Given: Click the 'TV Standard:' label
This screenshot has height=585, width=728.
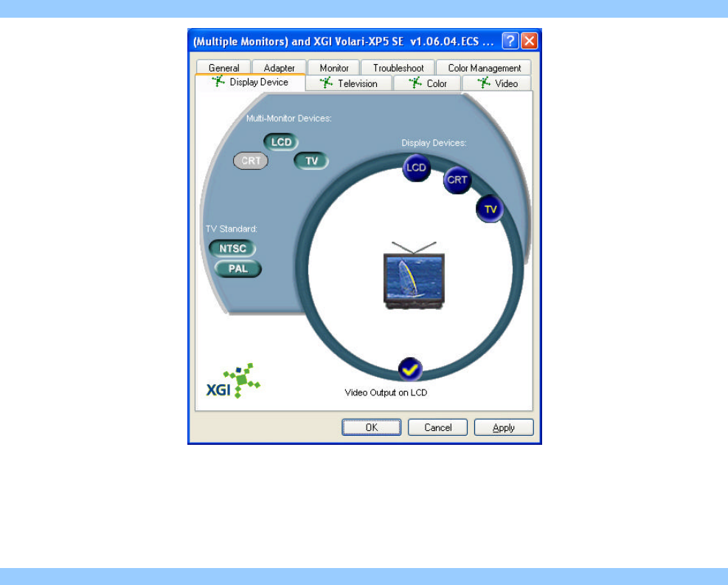Looking at the screenshot, I should (x=231, y=229).
